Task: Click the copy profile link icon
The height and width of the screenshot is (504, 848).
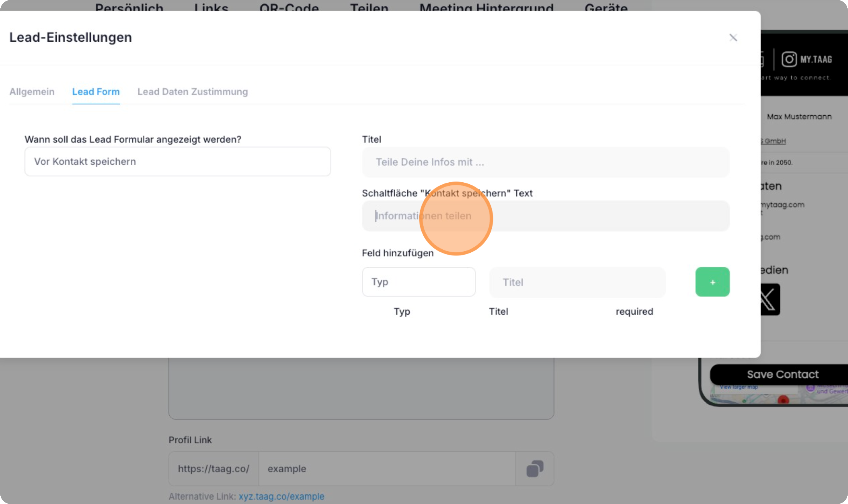Action: [534, 468]
